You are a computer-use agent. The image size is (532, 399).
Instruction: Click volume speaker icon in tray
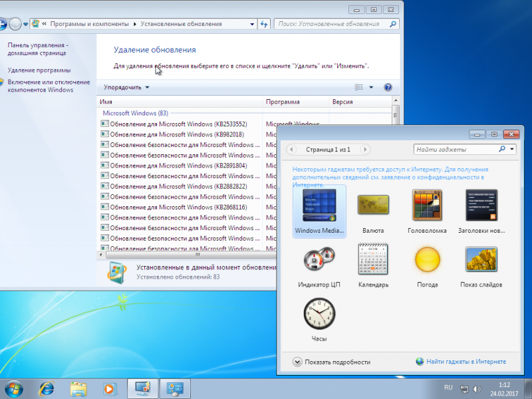[477, 389]
